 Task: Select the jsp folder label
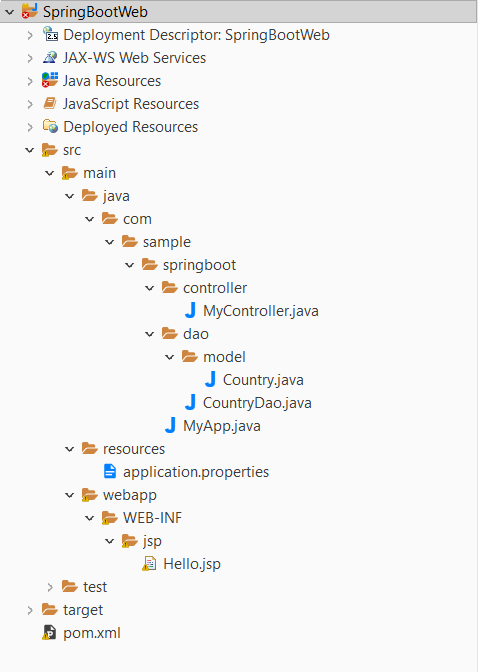(x=152, y=541)
